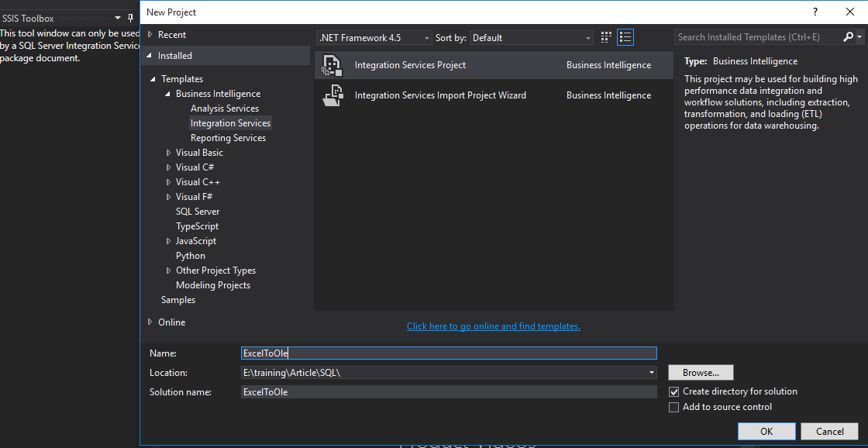Click the search magnifier in template search box

[849, 36]
